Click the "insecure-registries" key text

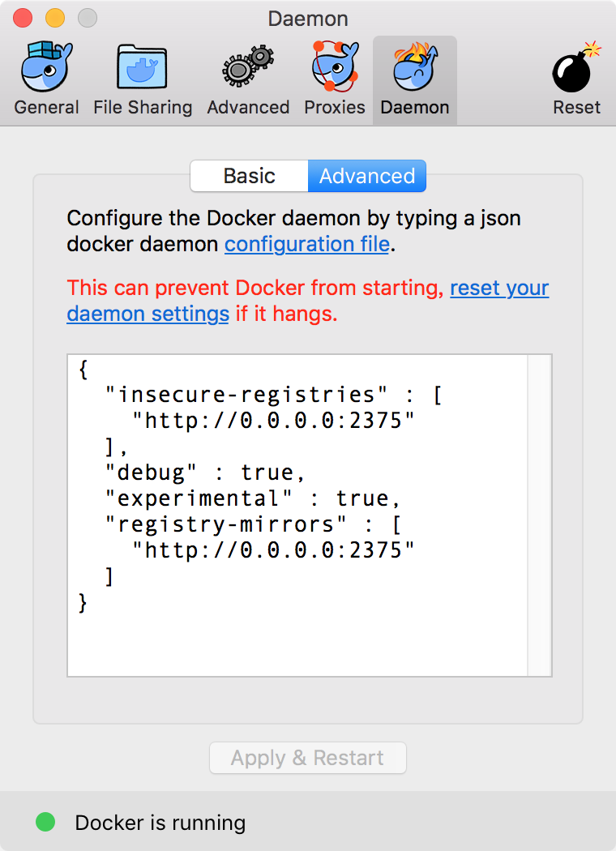point(246,395)
